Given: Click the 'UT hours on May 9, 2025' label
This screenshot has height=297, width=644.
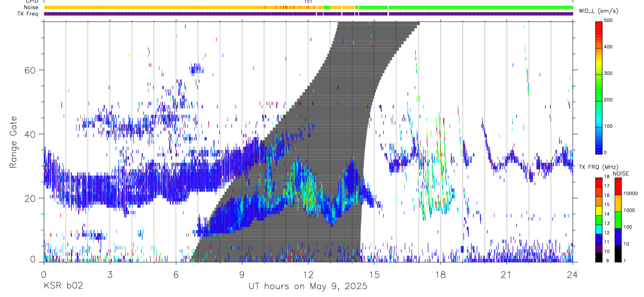Looking at the screenshot, I should [308, 287].
